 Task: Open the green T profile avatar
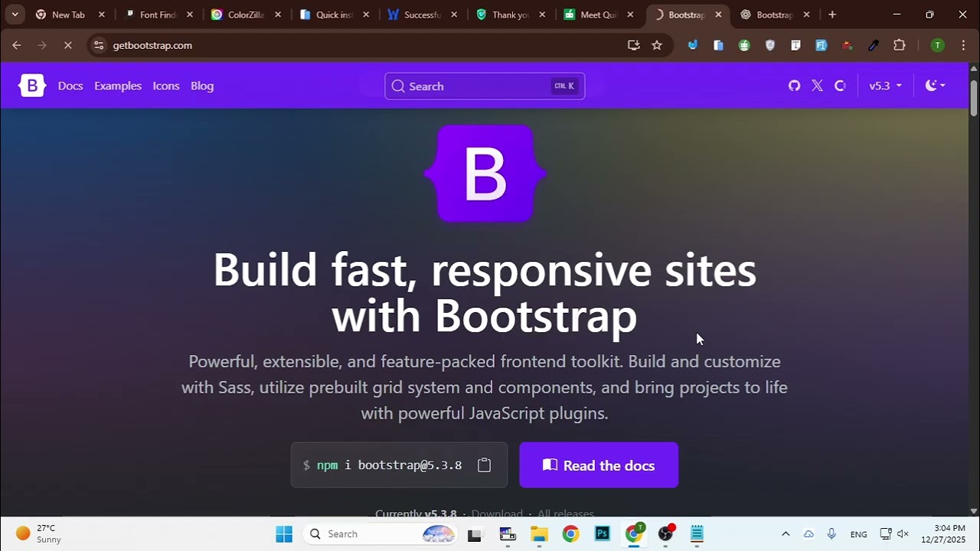pyautogui.click(x=937, y=45)
